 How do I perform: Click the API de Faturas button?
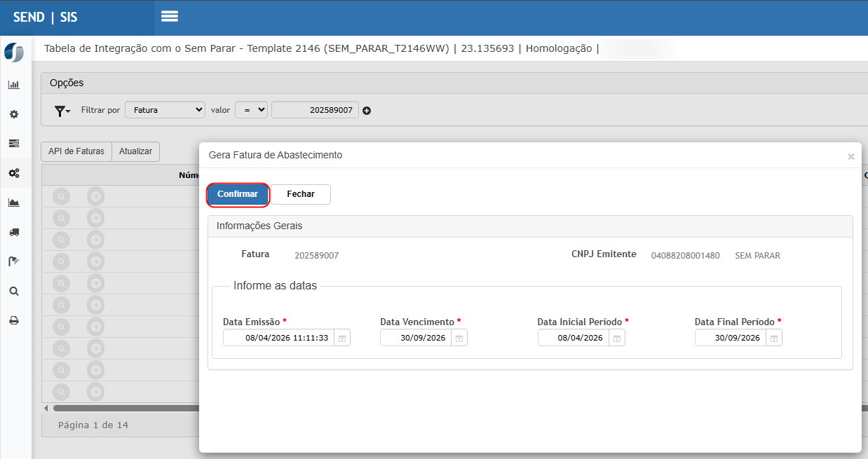click(x=76, y=151)
